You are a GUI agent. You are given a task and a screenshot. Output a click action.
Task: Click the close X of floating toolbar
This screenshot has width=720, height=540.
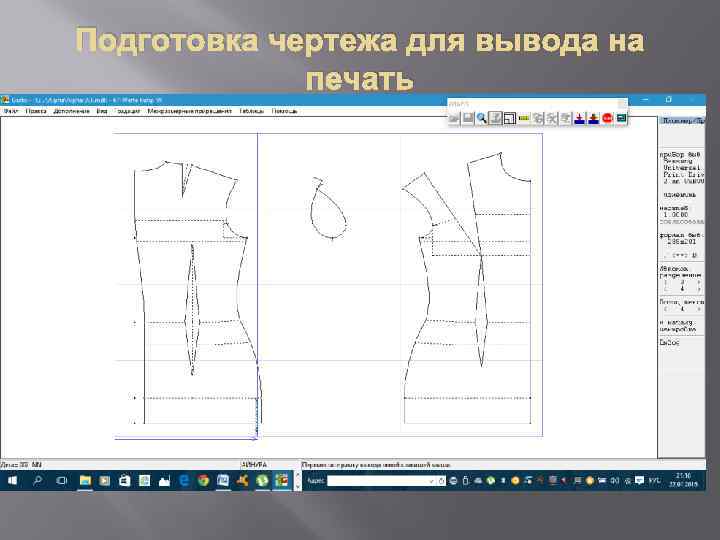622,104
